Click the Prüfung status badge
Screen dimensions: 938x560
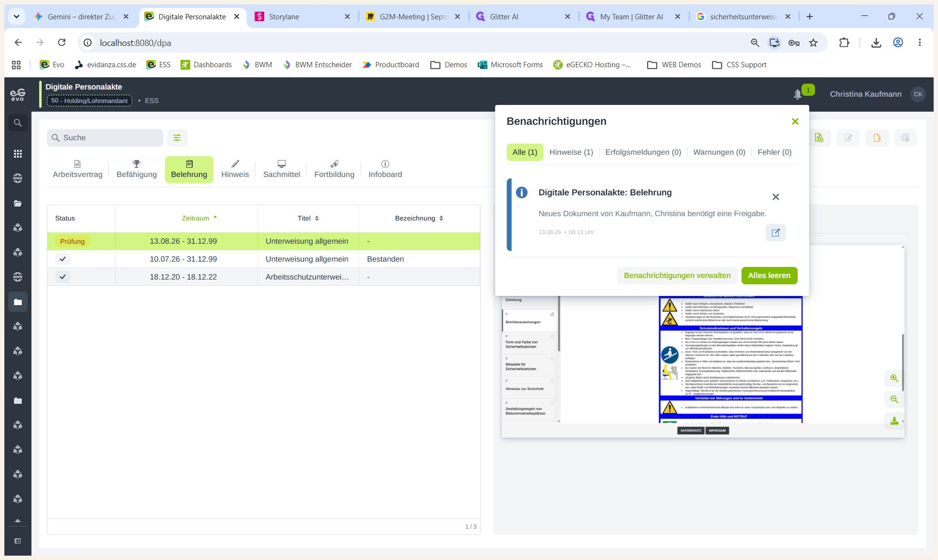tap(72, 241)
